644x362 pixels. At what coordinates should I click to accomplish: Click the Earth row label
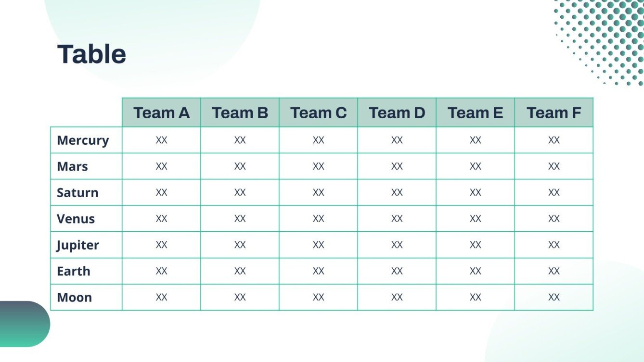point(73,271)
